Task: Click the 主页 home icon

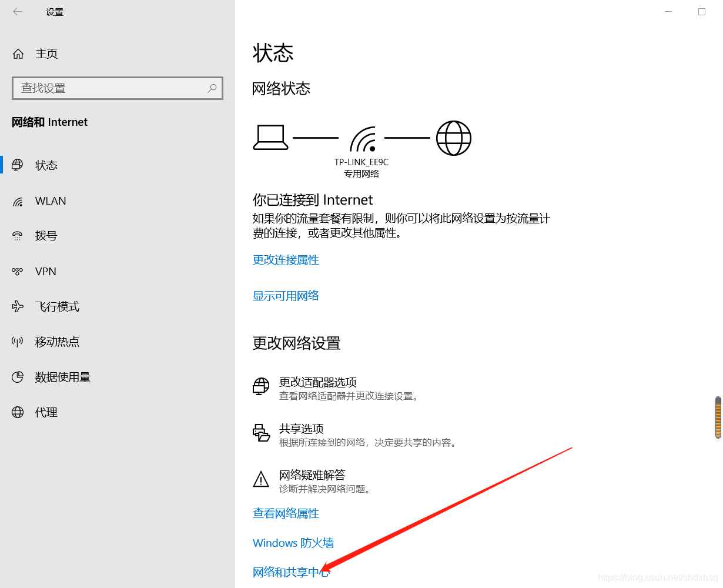Action: 18,54
